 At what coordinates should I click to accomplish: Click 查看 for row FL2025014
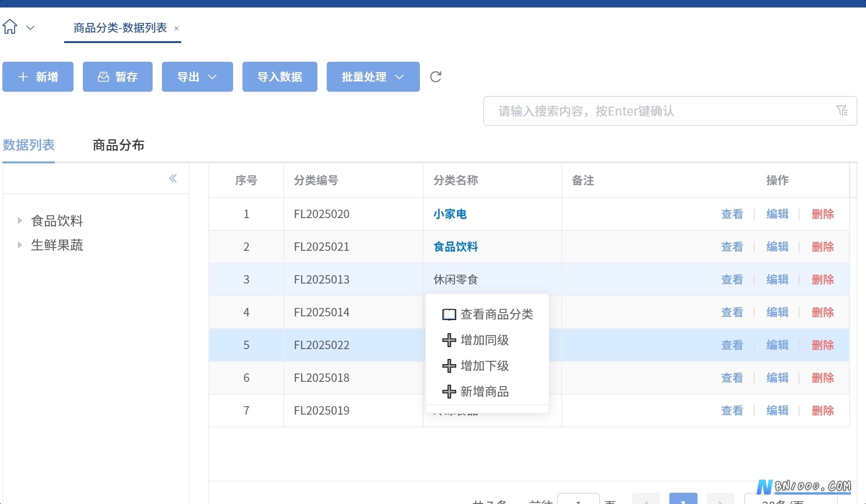(732, 312)
